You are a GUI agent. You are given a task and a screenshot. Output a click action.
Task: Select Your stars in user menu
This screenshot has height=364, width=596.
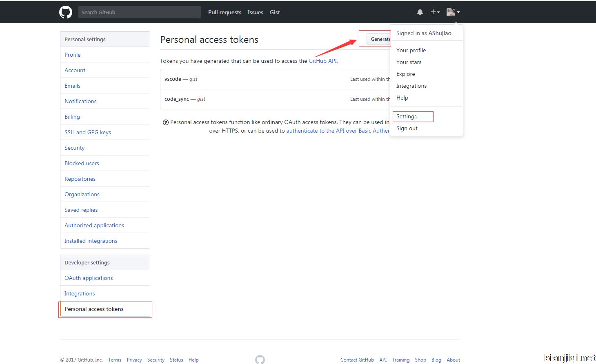tap(409, 62)
